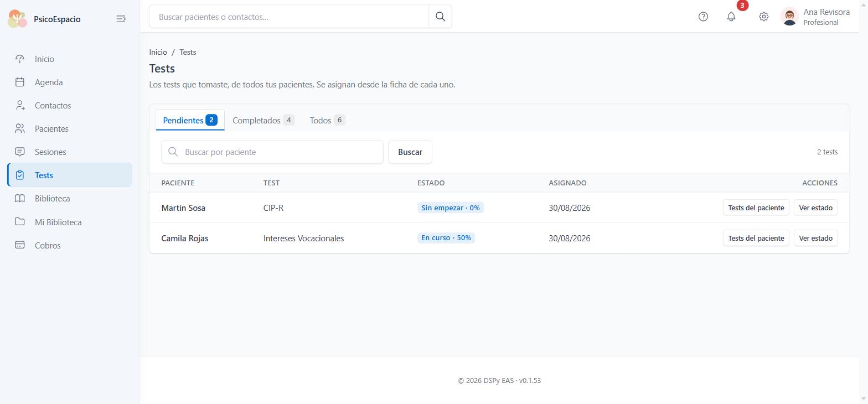Viewport: 868px width, 404px height.
Task: Open Cobros section in sidebar
Action: click(70, 245)
